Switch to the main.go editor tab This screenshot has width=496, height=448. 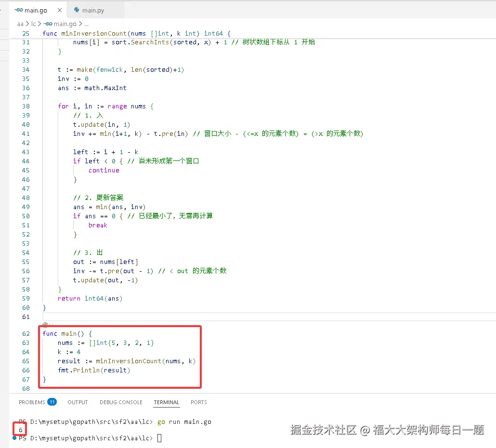click(x=36, y=10)
